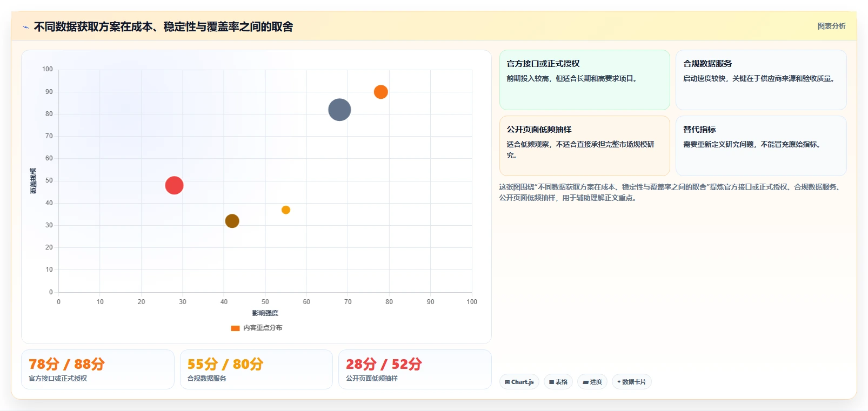This screenshot has height=411, width=868.
Task: Click the x-axis tick label 70
Action: point(348,302)
